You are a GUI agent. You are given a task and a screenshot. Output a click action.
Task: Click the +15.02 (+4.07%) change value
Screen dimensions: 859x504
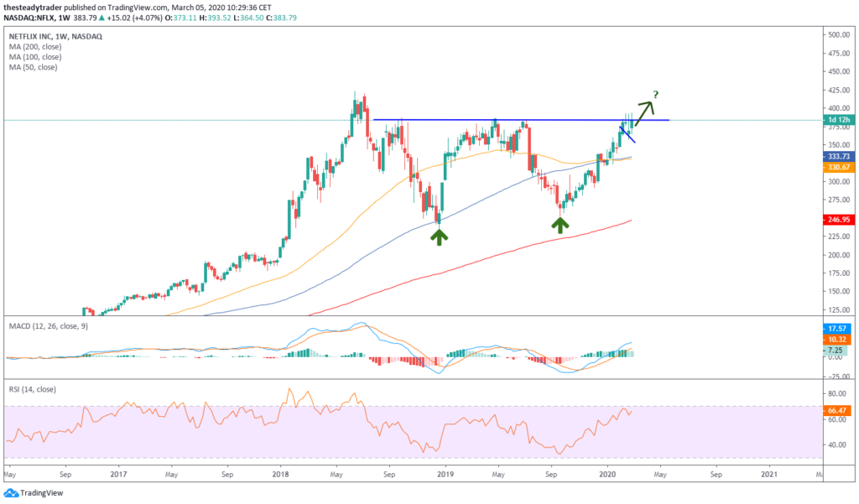click(x=134, y=18)
